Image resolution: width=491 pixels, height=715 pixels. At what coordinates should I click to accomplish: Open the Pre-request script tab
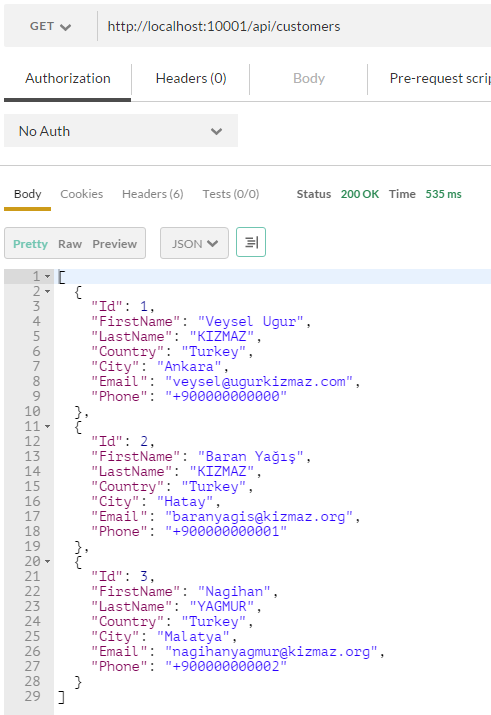[439, 78]
